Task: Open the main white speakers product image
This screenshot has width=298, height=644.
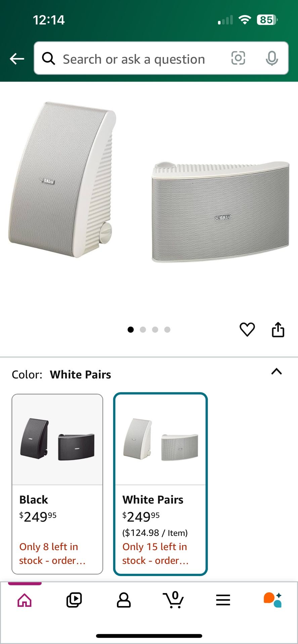Action: [x=149, y=181]
